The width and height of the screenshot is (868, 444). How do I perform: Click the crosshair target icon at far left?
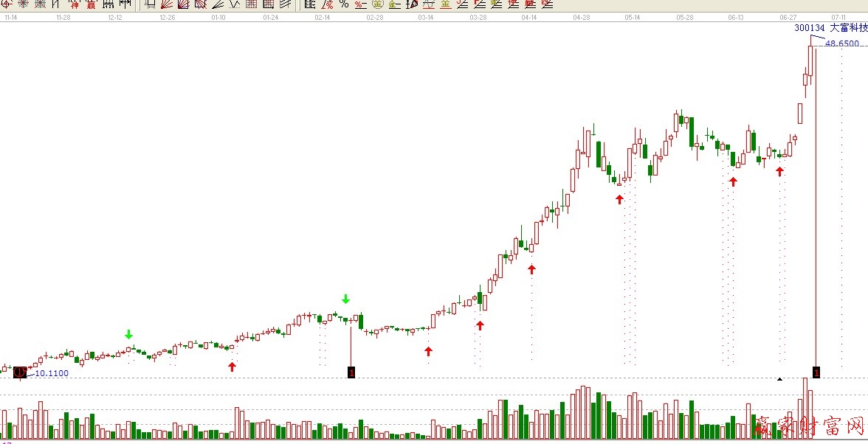7,4
